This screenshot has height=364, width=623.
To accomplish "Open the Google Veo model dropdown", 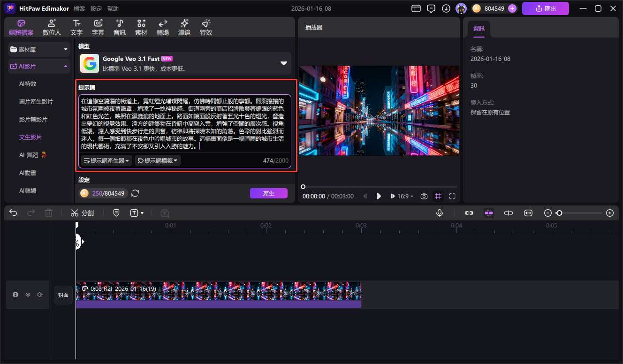I will [283, 62].
